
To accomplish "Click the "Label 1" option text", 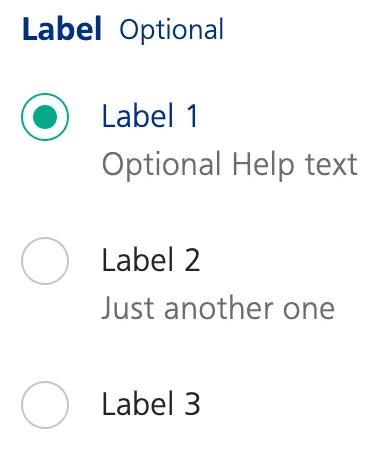I will pyautogui.click(x=150, y=116).
